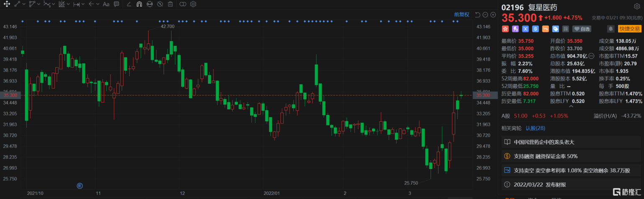Screen dimensions: 644x199
Task: Expand the wave pattern dropdown arrow
Action: tap(54, 4)
